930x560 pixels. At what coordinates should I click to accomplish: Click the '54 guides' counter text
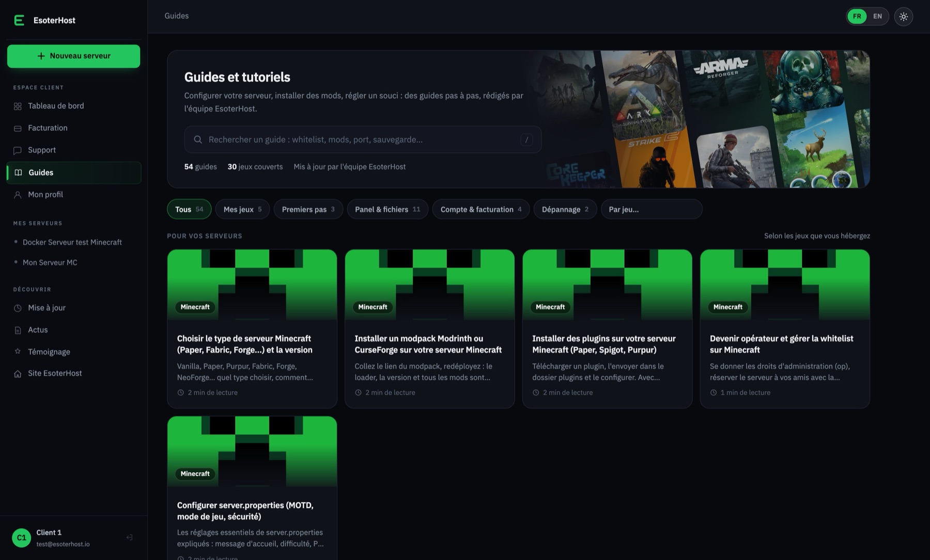tap(200, 167)
